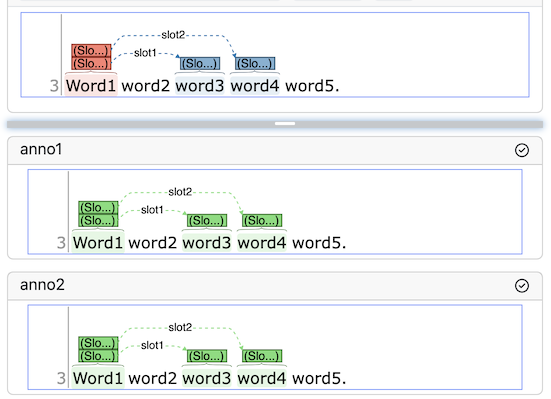Screen dimensions: 551x399
Task: Click the anno2 finished check-circle icon
Action: (522, 285)
